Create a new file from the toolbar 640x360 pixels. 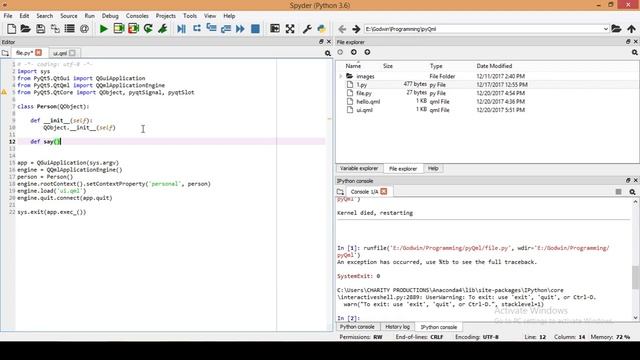click(x=11, y=29)
